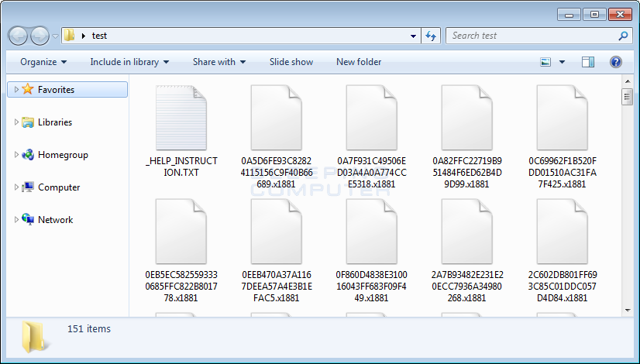Click the Homegroup globe icon
Viewport: 640px width, 364px height.
click(x=27, y=155)
